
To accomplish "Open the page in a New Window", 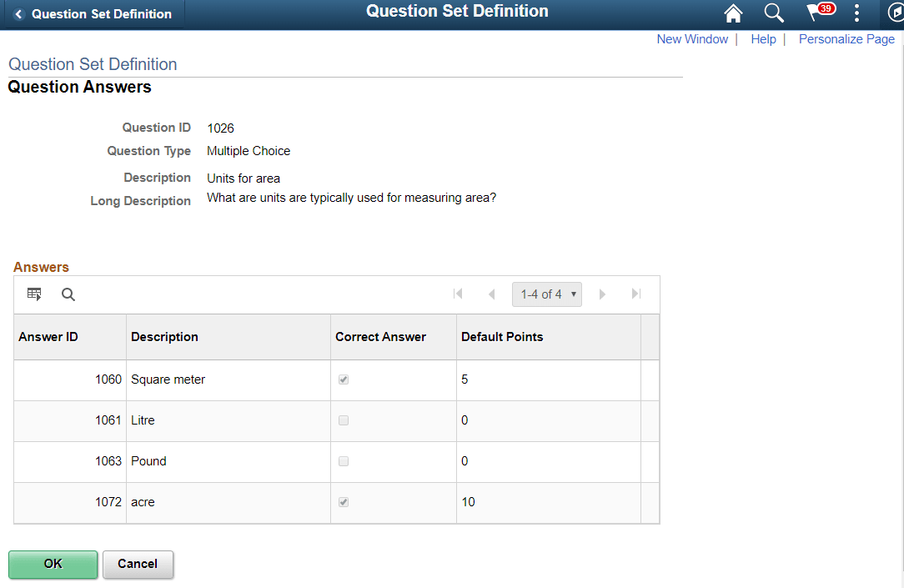I will click(692, 38).
